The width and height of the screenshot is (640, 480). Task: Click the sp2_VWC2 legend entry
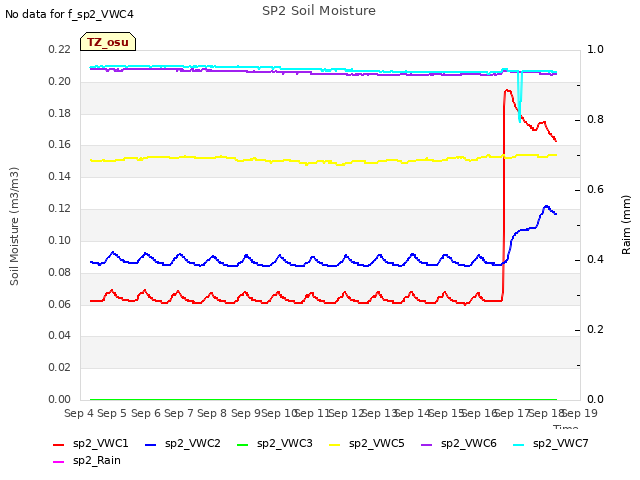tap(182, 444)
